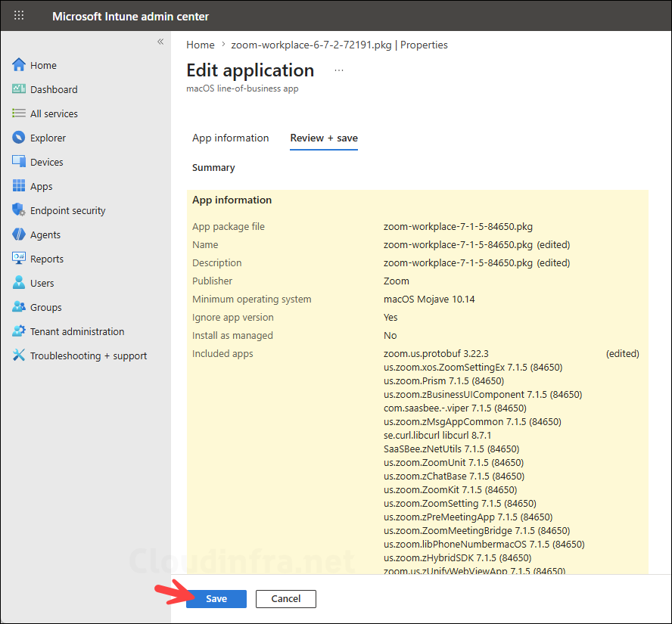The image size is (672, 624).
Task: Click the Agents icon in sidebar
Action: point(19,234)
